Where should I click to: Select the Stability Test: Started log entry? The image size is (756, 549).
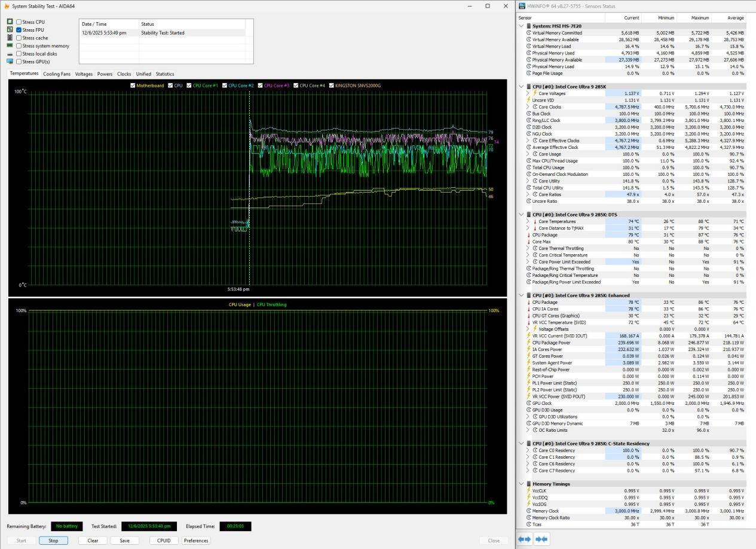click(x=162, y=33)
